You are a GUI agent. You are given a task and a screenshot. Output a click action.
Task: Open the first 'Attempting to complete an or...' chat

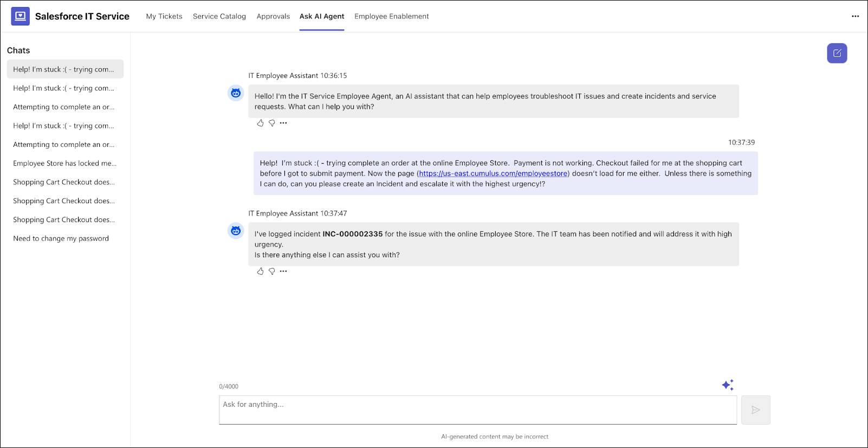pyautogui.click(x=65, y=107)
